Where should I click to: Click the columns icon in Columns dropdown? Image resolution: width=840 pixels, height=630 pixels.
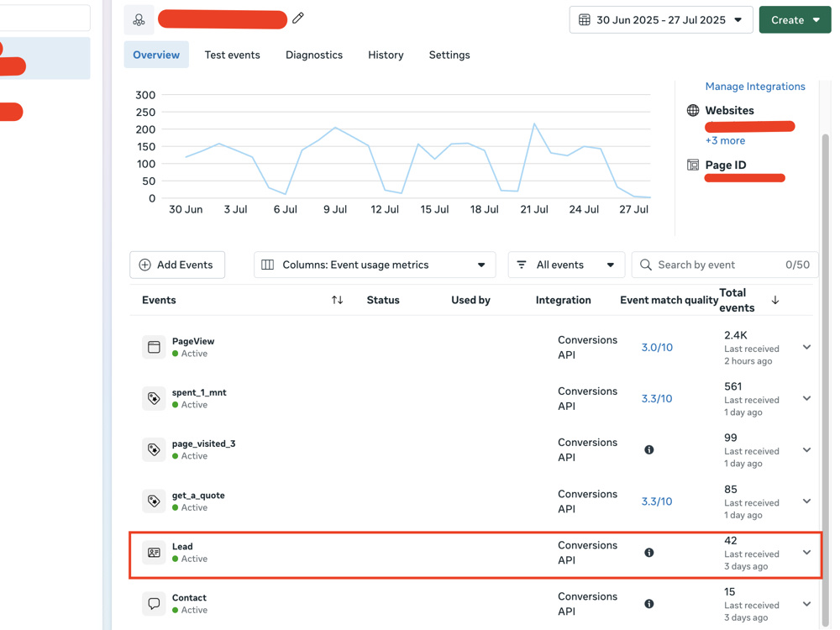click(267, 265)
